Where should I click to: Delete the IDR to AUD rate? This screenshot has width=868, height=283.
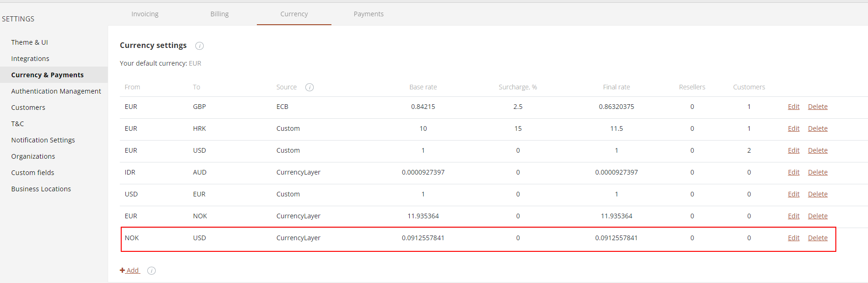[818, 172]
